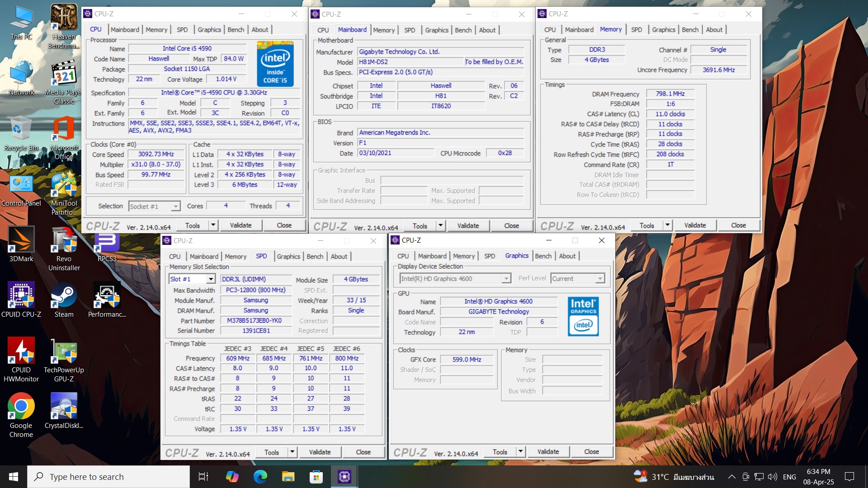Open Tools dropdown arrow in CPU window
The width and height of the screenshot is (868, 488).
(x=213, y=225)
